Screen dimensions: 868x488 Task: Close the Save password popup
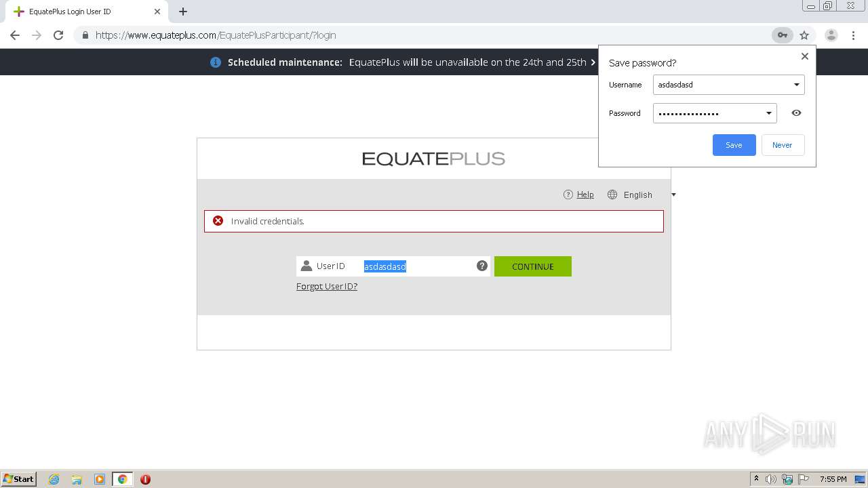pyautogui.click(x=805, y=56)
